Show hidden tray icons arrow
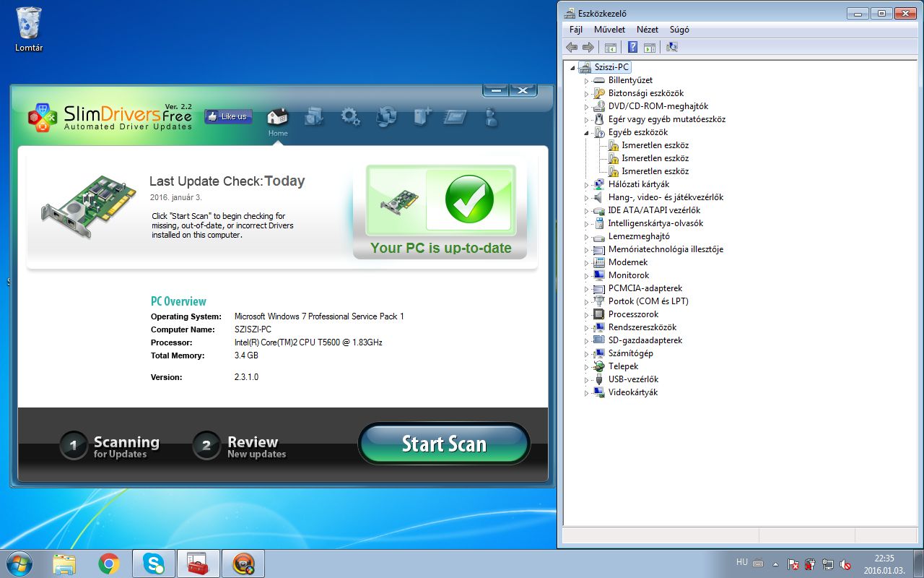Screen dimensions: 924x578 point(775,564)
